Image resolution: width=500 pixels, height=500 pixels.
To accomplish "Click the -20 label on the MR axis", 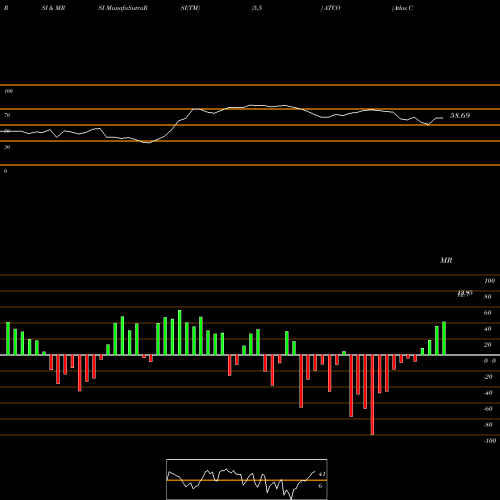I will tap(488, 377).
